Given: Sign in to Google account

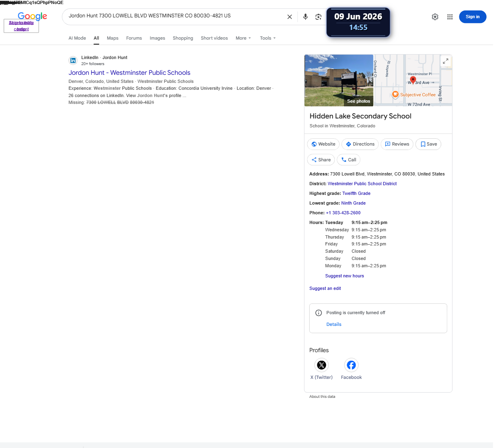Looking at the screenshot, I should click(472, 17).
